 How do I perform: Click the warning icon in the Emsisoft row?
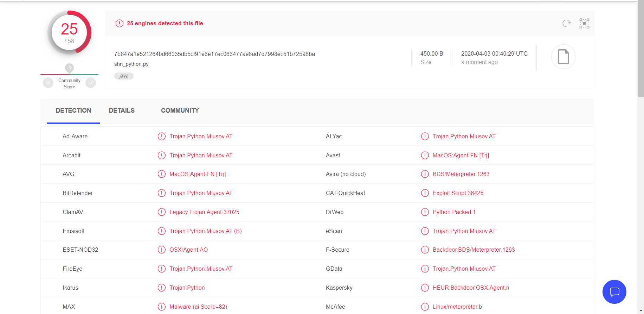pyautogui.click(x=161, y=231)
